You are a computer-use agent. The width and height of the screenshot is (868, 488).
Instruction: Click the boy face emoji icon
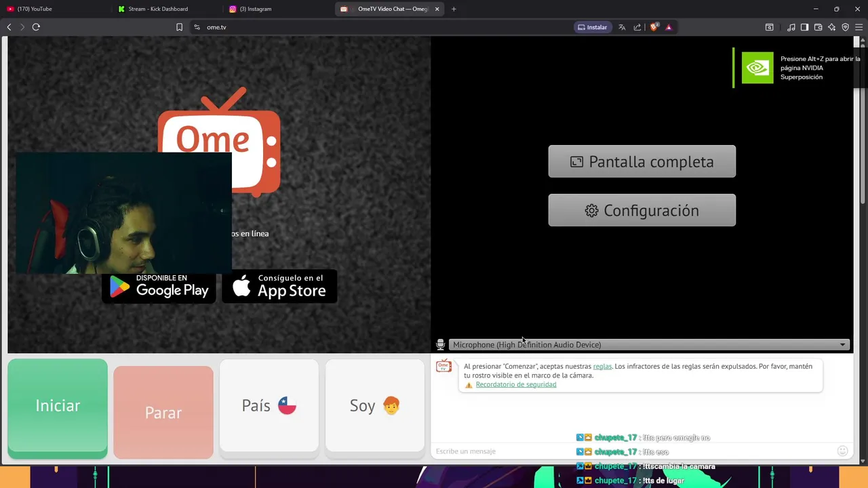(391, 405)
